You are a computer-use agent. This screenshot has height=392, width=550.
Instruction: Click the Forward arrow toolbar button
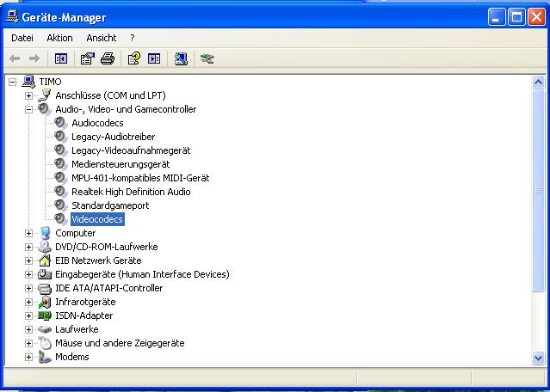[34, 58]
